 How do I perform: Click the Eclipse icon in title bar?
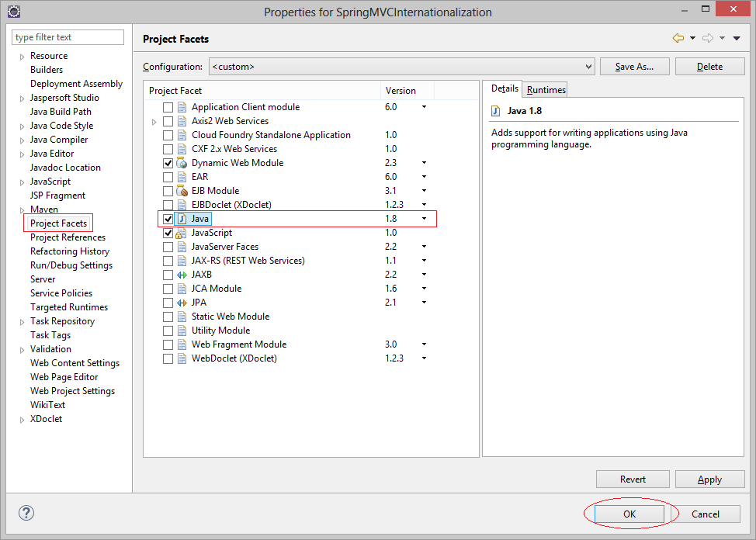click(x=15, y=11)
